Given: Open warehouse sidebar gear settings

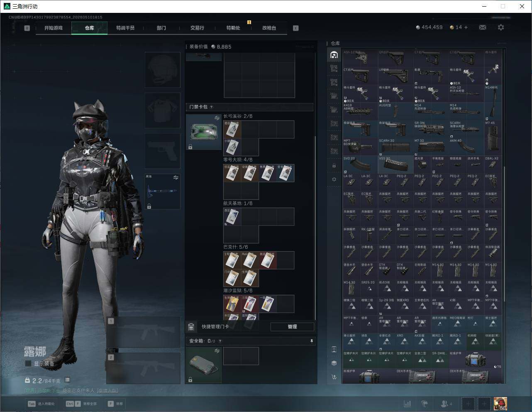Looking at the screenshot, I should (x=334, y=179).
